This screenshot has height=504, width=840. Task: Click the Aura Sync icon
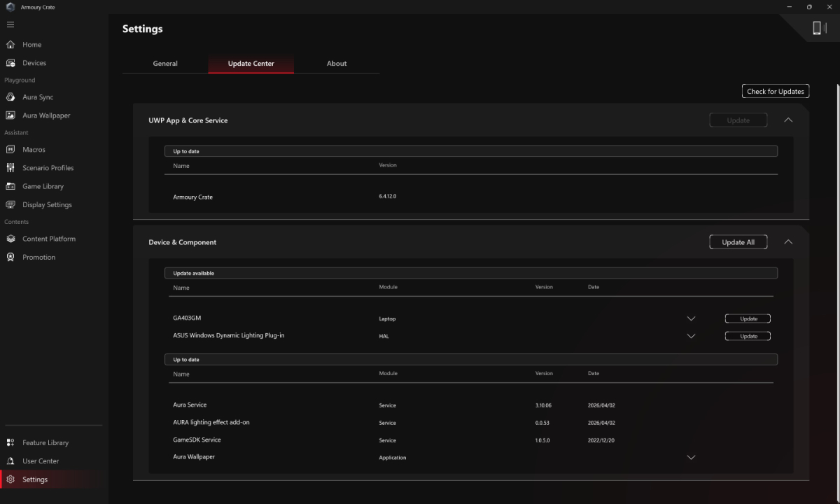(10, 97)
